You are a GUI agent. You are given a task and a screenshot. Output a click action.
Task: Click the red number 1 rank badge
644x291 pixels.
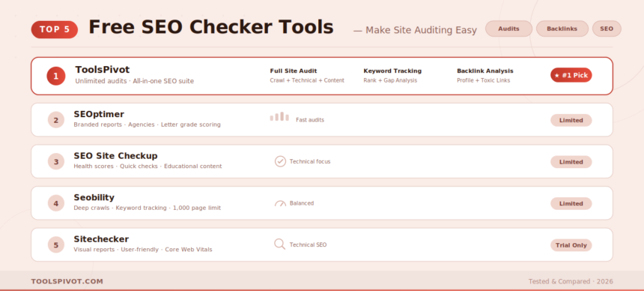pos(56,76)
